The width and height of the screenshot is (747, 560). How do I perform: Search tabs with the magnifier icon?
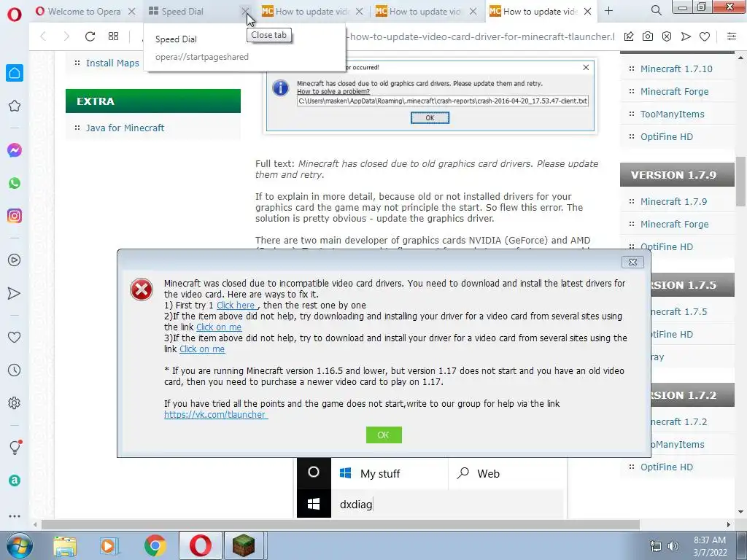pyautogui.click(x=656, y=10)
